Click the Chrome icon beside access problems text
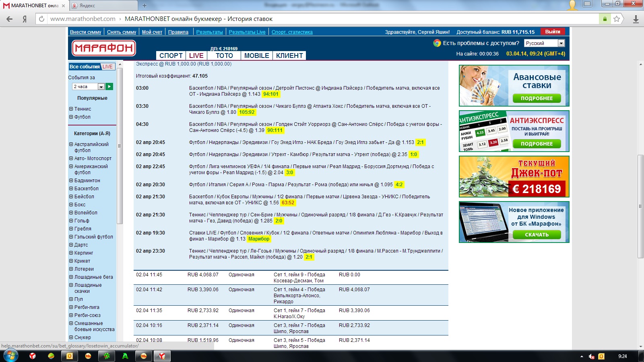Image resolution: width=644 pixels, height=362 pixels. (437, 43)
